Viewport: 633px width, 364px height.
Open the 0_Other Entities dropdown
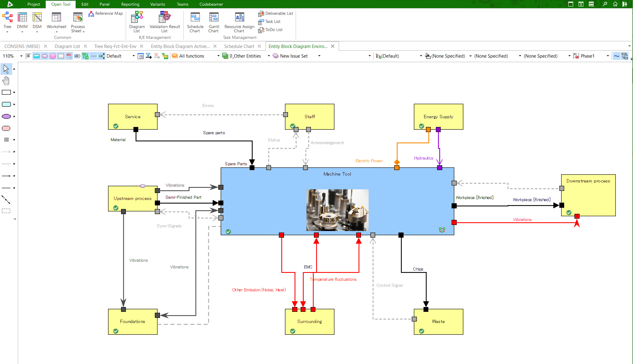pyautogui.click(x=268, y=56)
